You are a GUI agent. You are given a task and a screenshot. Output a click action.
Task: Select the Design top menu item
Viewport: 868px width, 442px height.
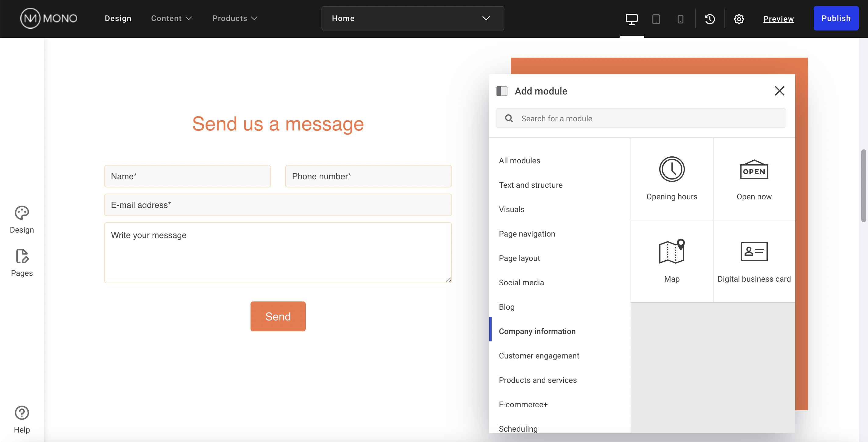click(118, 18)
